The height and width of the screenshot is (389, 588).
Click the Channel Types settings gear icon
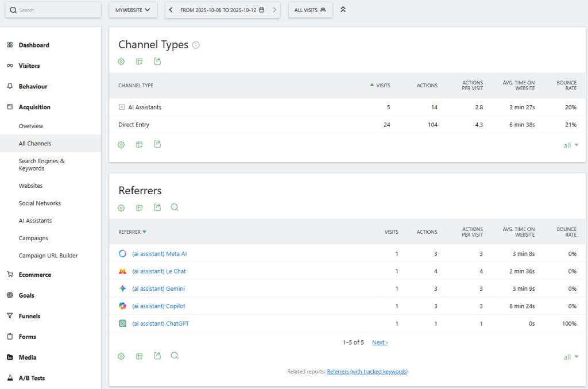point(121,62)
